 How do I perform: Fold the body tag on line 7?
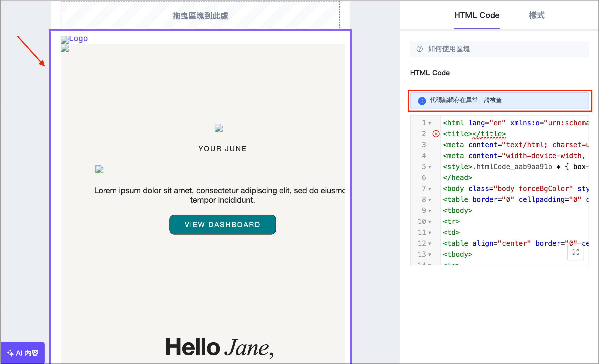pos(430,189)
